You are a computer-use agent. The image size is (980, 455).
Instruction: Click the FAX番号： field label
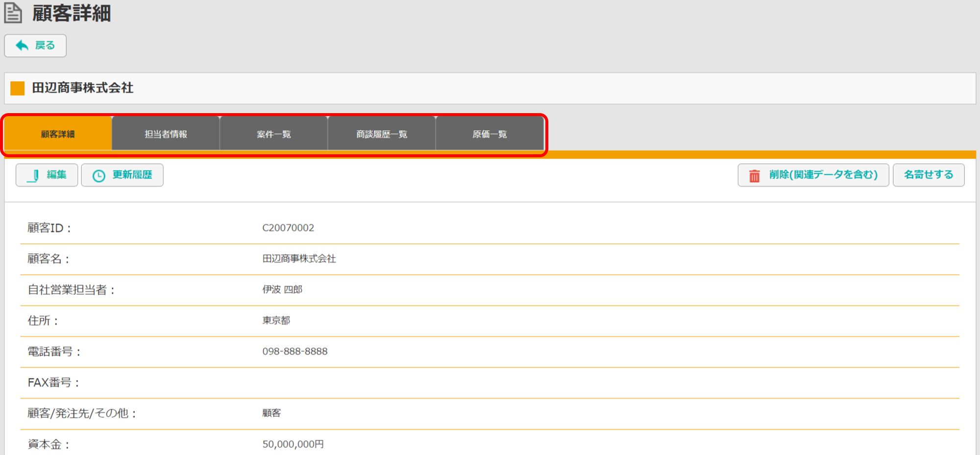click(54, 383)
